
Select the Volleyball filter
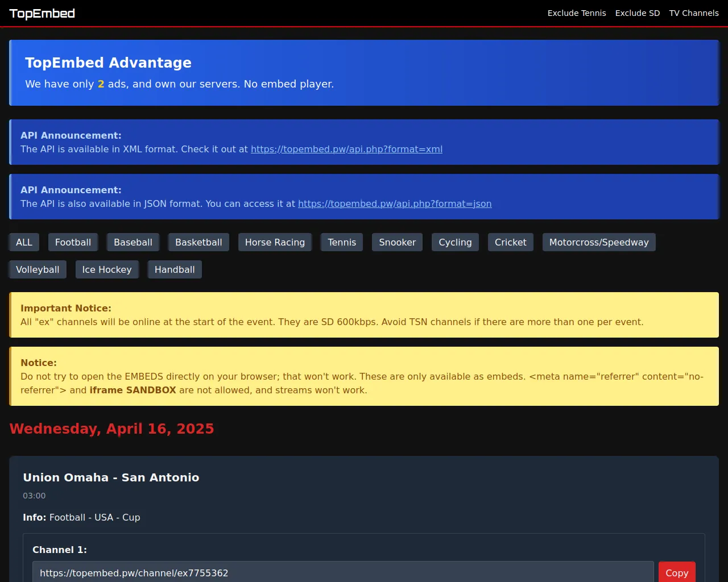pos(38,269)
